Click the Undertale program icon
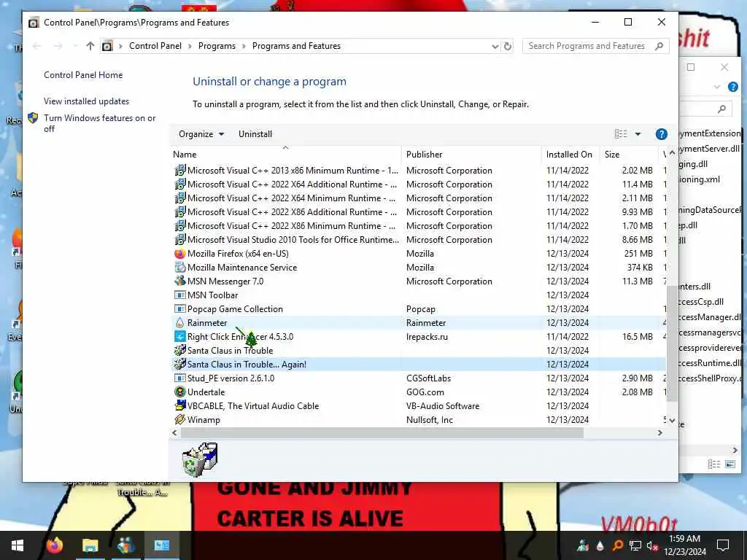Screen dimensions: 747x560 179,392
